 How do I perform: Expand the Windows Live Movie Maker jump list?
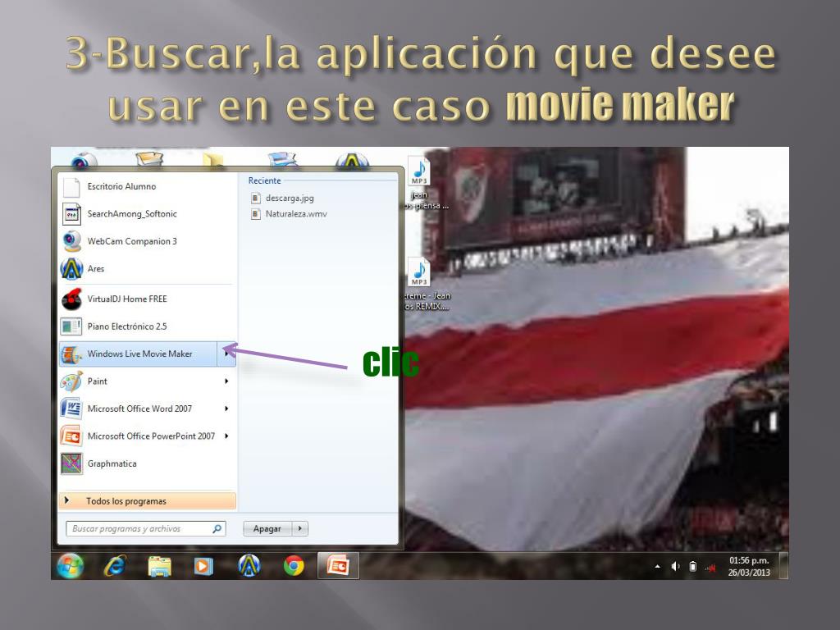pos(226,354)
